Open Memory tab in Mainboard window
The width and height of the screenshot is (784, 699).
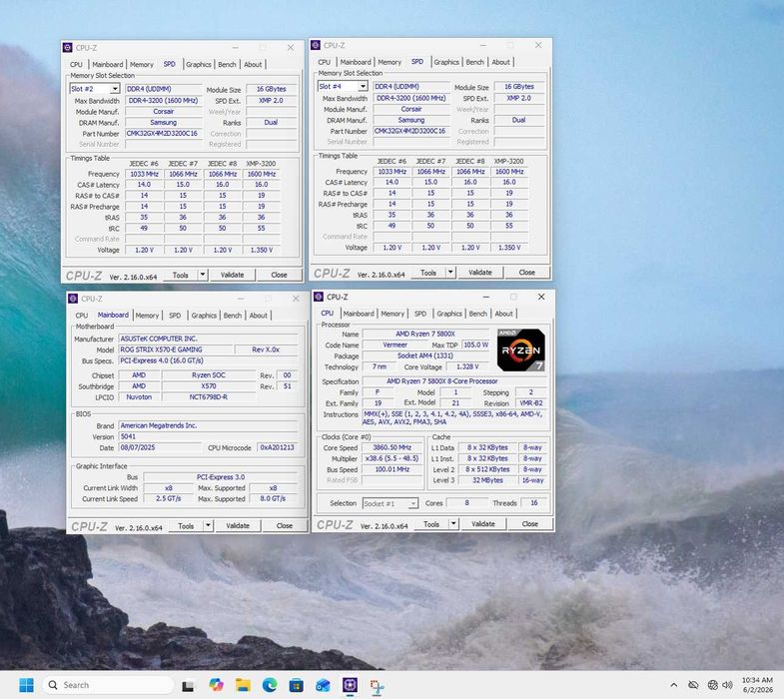tap(147, 316)
